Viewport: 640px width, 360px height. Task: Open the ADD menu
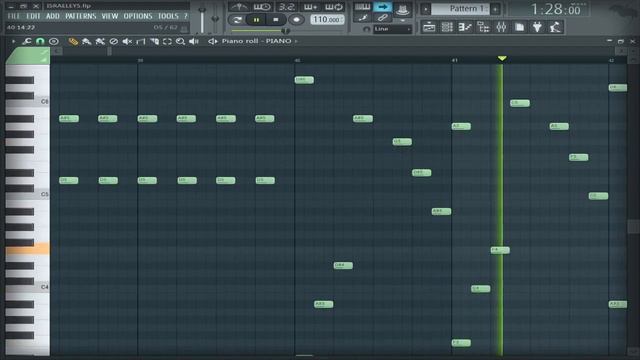pos(53,16)
